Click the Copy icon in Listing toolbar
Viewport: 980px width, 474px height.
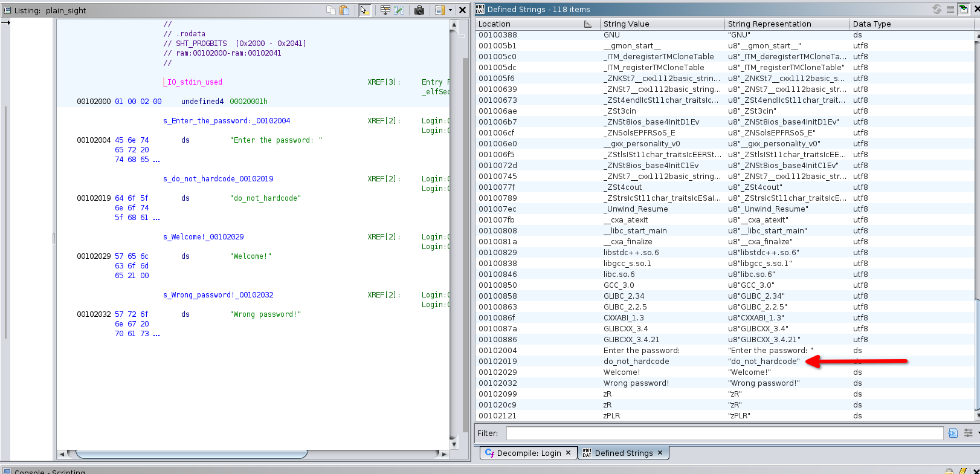click(x=330, y=10)
